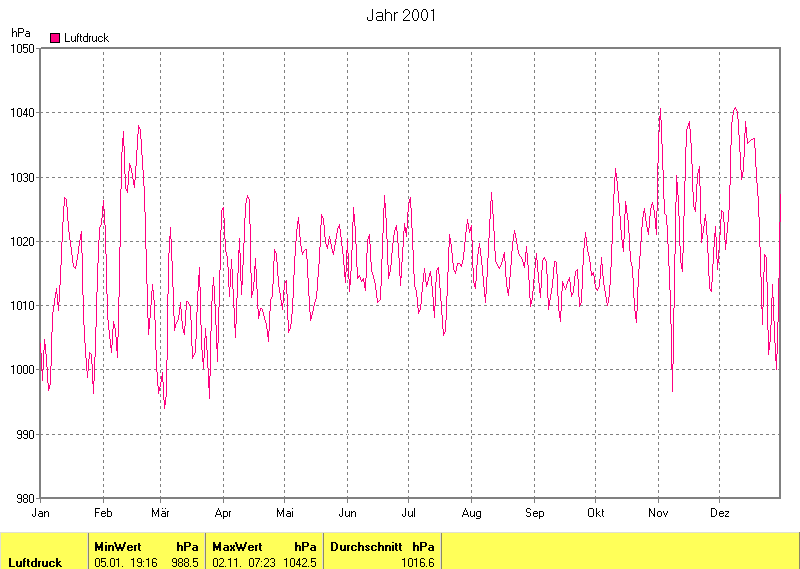Viewport: 800px width, 569px height.
Task: Select the Aug month label on x-axis
Action: point(472,513)
